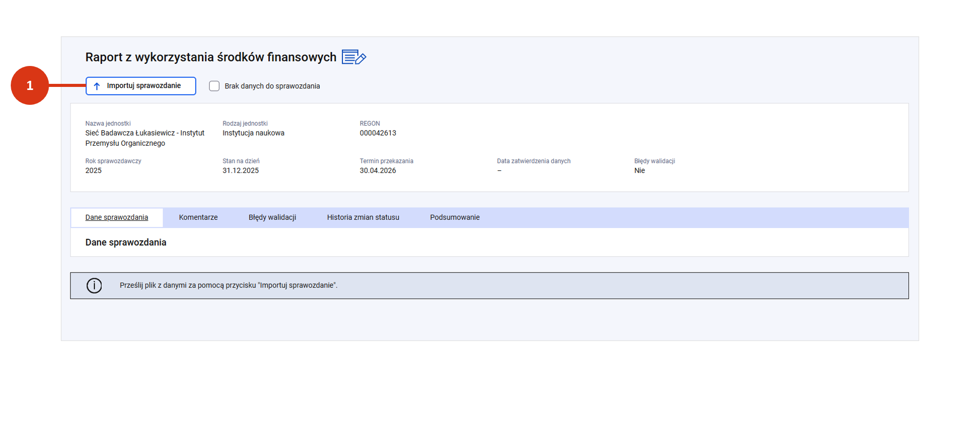Click the deadline date 30.04.2026
Viewport: 980px width, 429px height.
tap(378, 171)
